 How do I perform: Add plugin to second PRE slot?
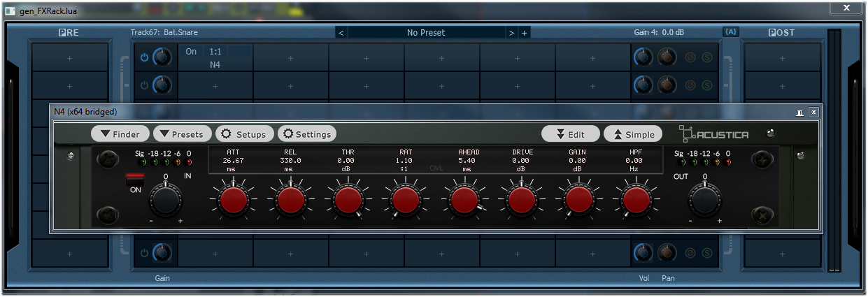tap(69, 86)
